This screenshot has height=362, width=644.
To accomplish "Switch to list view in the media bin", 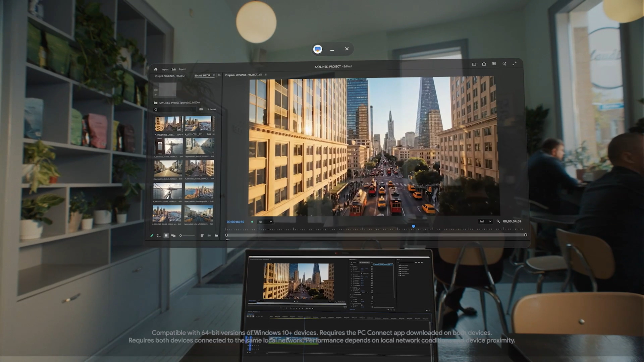I will tap(159, 236).
